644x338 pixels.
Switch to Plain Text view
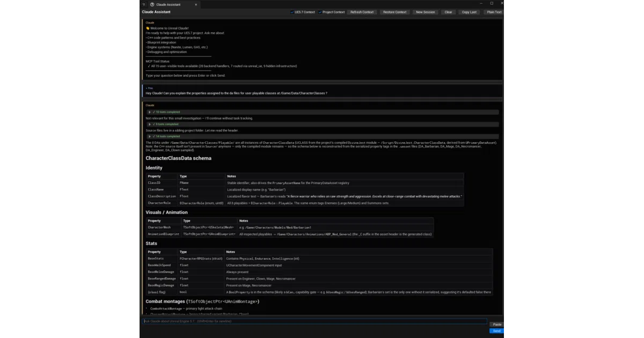pos(494,12)
